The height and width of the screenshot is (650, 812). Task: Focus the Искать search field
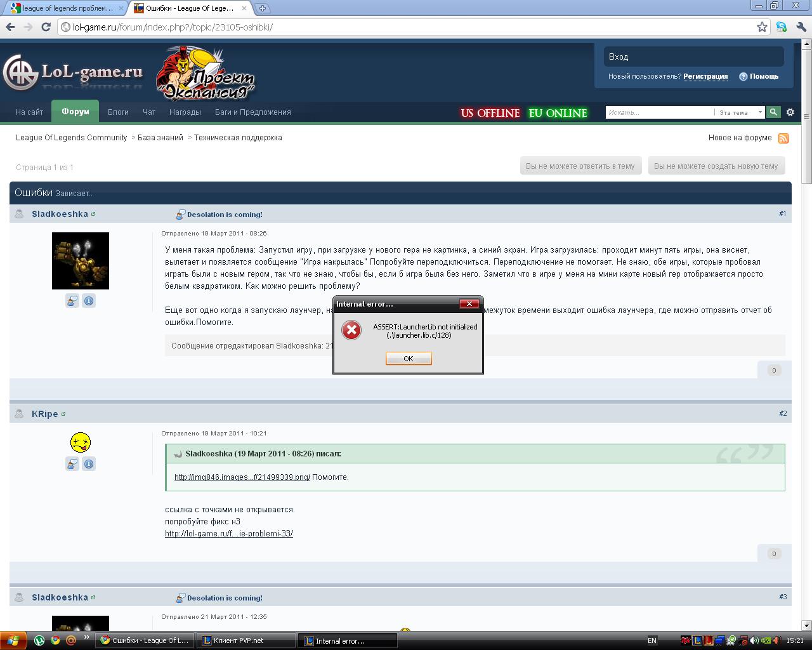pos(660,112)
